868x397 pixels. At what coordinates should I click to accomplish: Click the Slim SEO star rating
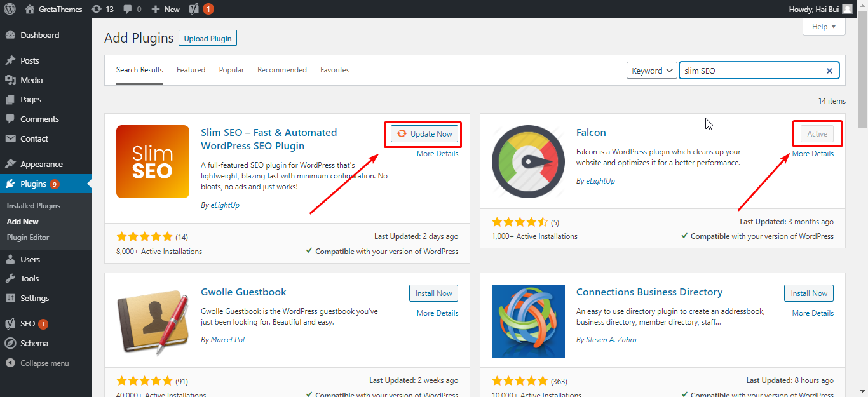click(144, 237)
